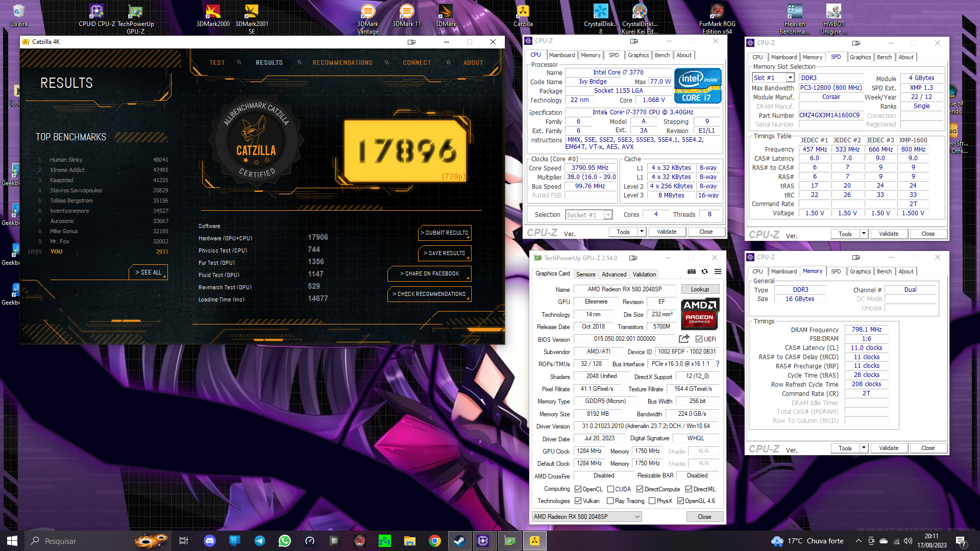Screen dimensions: 980x551
Task: Open the HWBOT Unigine desktop icon
Action: [x=834, y=19]
